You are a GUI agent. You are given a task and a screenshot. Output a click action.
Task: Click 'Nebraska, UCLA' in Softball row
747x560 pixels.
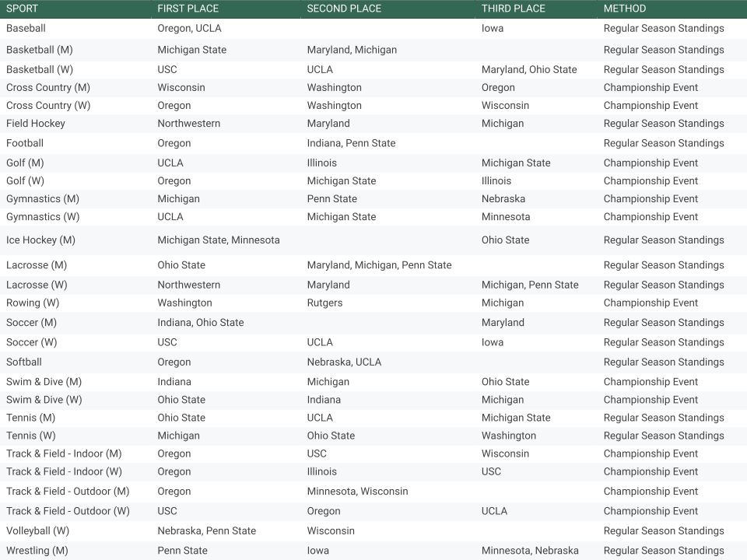(344, 362)
